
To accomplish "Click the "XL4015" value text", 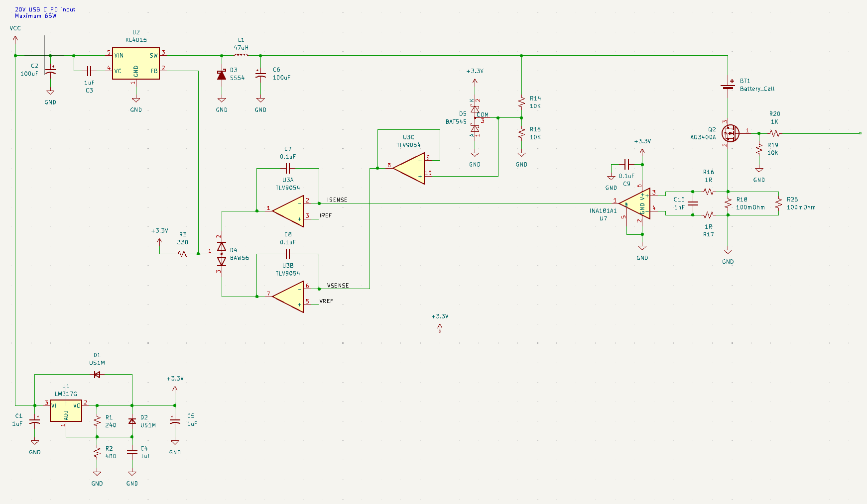I will 136,40.
